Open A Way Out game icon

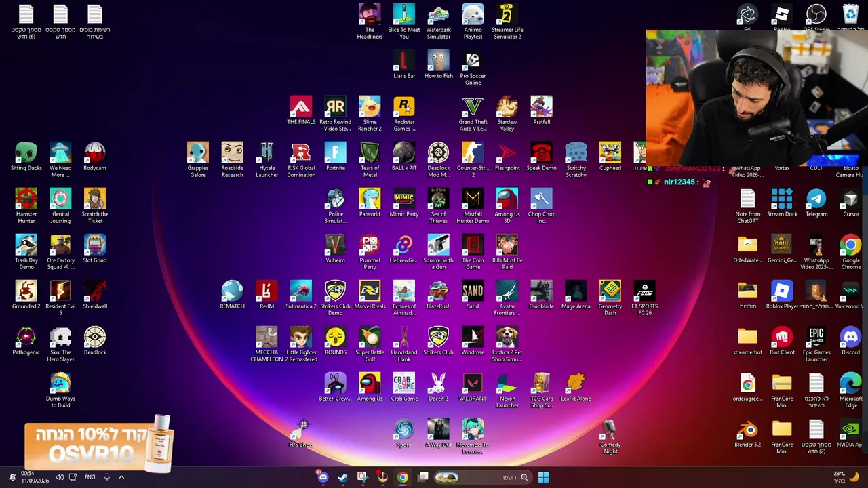pyautogui.click(x=439, y=433)
